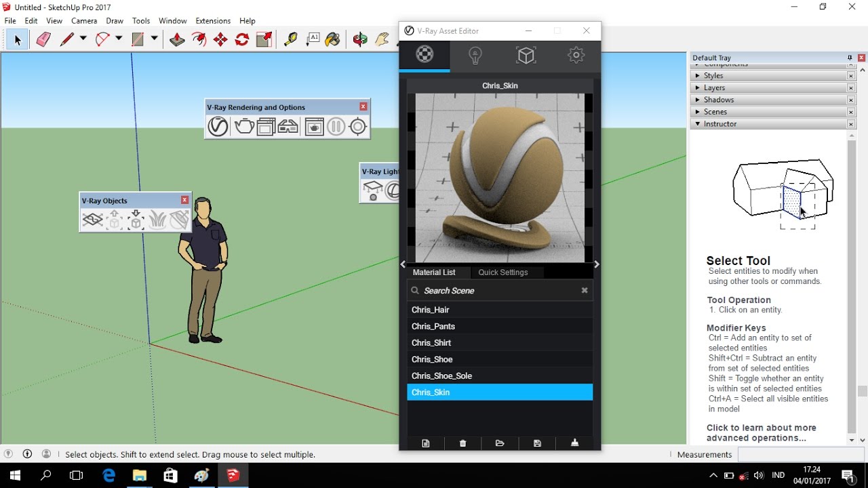Activate the Push/Pull tool

pyautogui.click(x=177, y=40)
